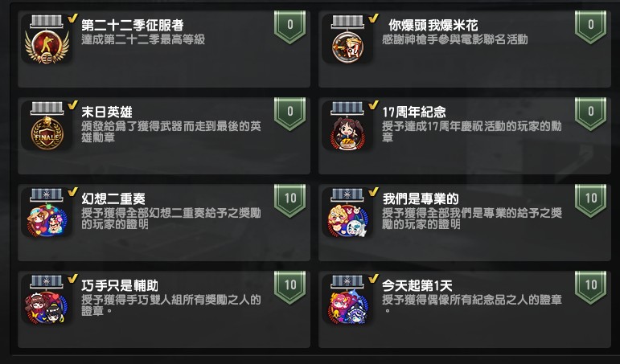620x364 pixels.
Task: Toggle the yellow checkmark on 我們是專業的
Action: point(373,192)
